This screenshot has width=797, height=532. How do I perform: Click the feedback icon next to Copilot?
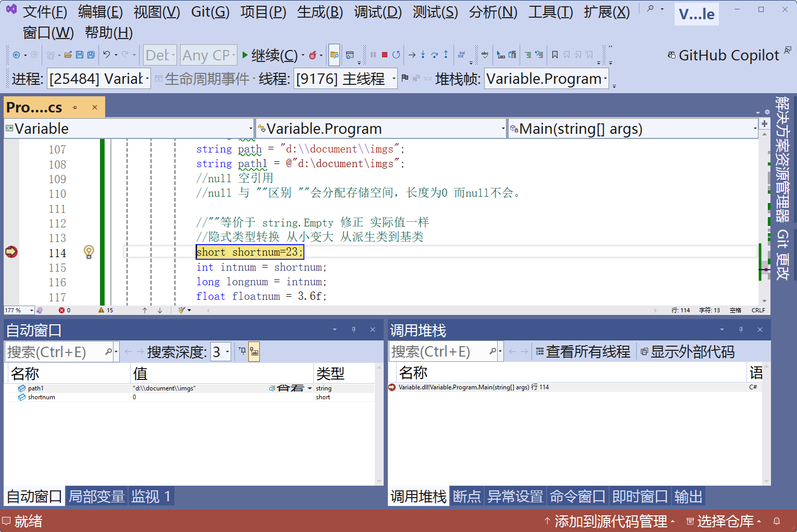[x=788, y=50]
